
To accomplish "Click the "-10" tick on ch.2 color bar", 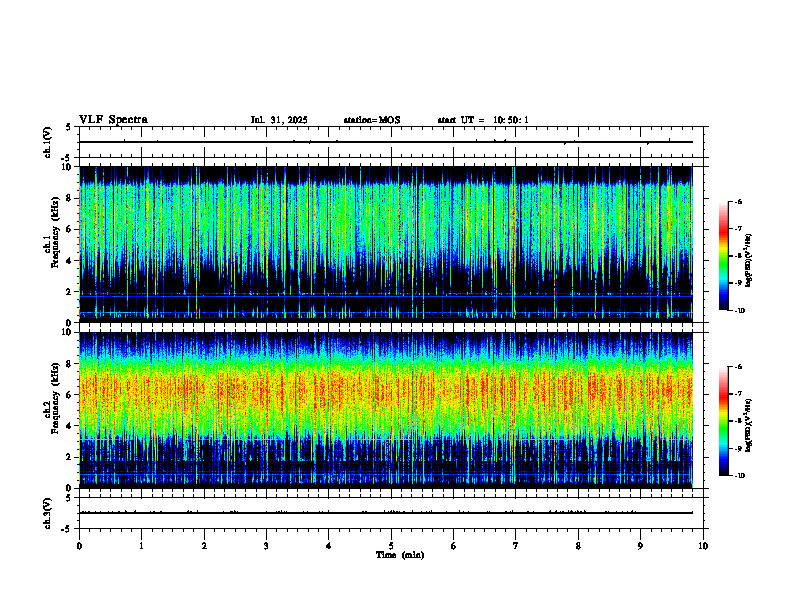I will tap(739, 476).
